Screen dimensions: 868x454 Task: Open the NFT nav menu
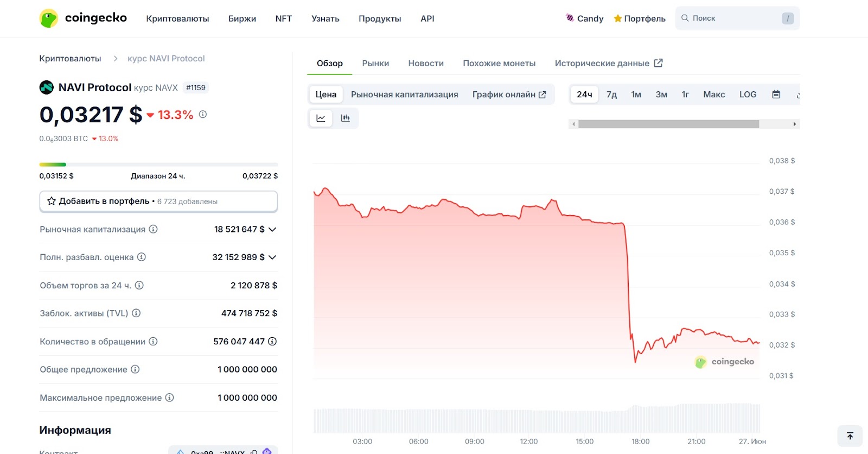click(284, 18)
